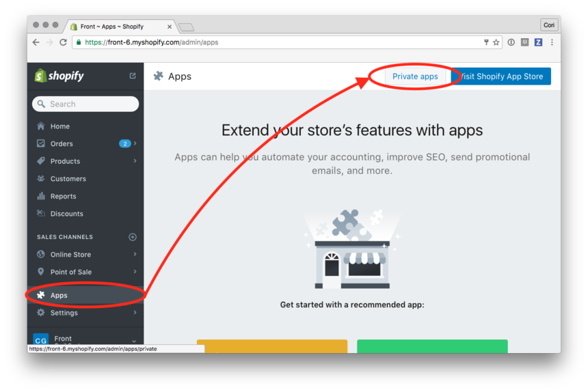Screen dimensions: 588x392
Task: Click the Z browser extension icon
Action: pyautogui.click(x=538, y=42)
